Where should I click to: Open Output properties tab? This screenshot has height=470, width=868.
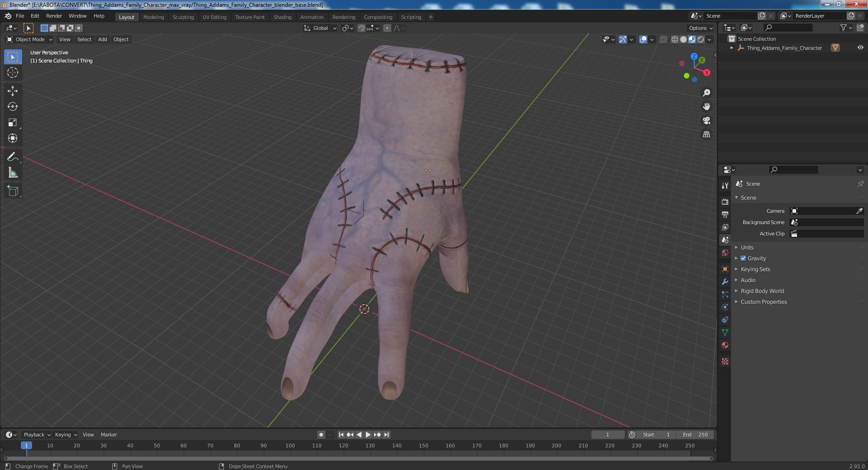click(x=725, y=214)
